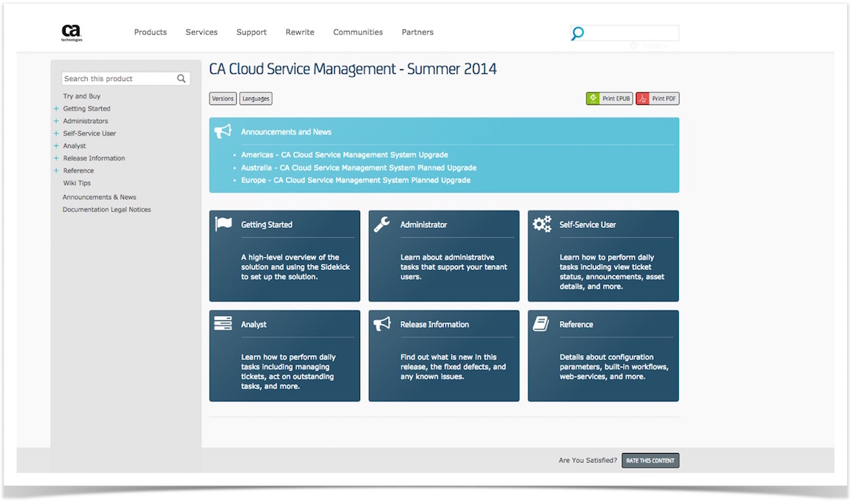The image size is (856, 504).
Task: Select Release Information sidebar label
Action: click(x=94, y=159)
